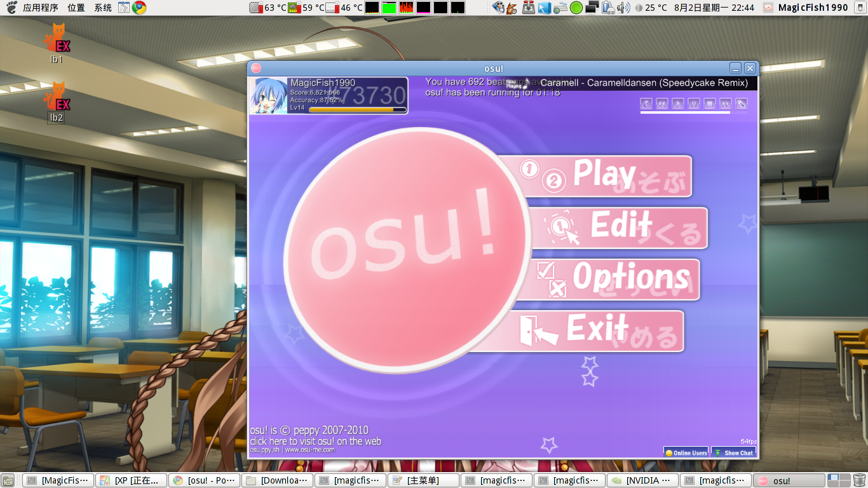Click the show desktop button on bottom panel
This screenshot has height=488, width=868.
tap(8, 481)
